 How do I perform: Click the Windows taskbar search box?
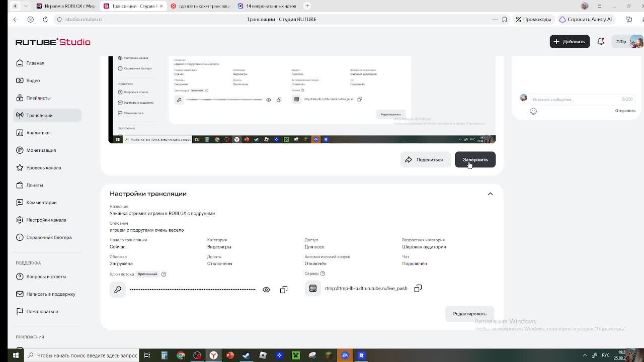(x=82, y=355)
